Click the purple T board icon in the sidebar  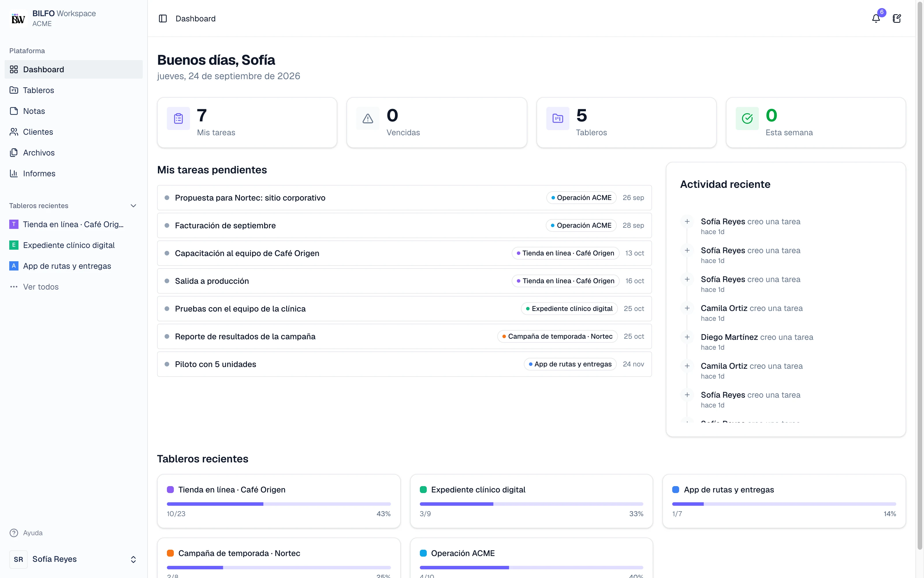[14, 224]
